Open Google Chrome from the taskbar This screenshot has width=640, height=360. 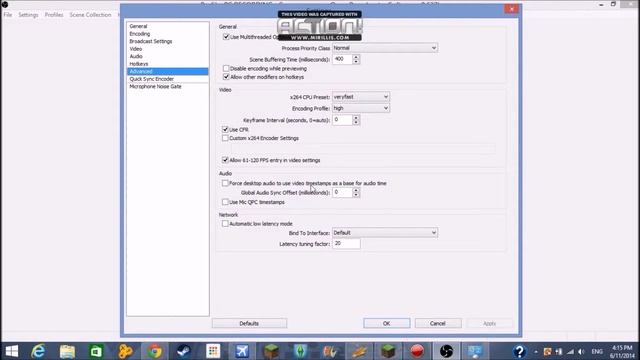(155, 351)
